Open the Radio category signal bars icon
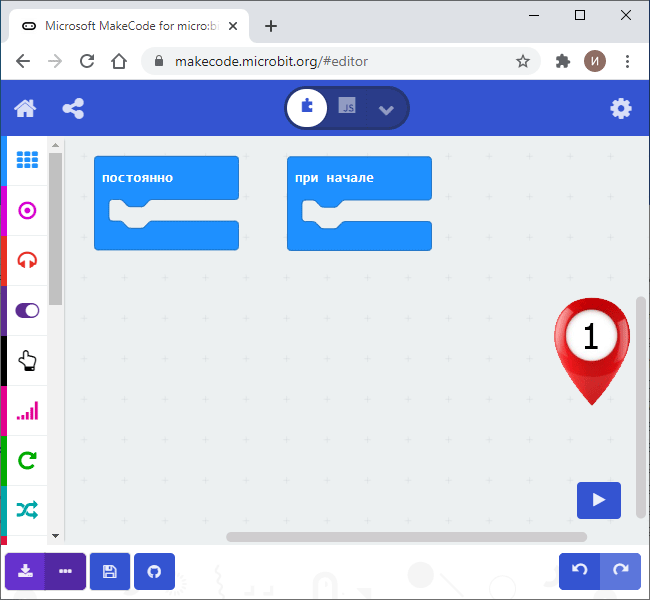The width and height of the screenshot is (650, 600). coord(27,411)
